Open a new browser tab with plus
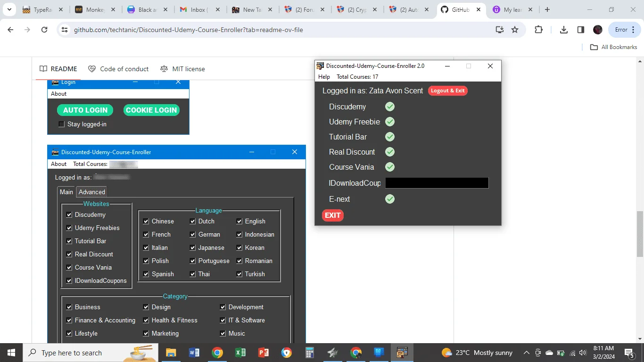Screen dimensions: 644x362 click(547, 9)
